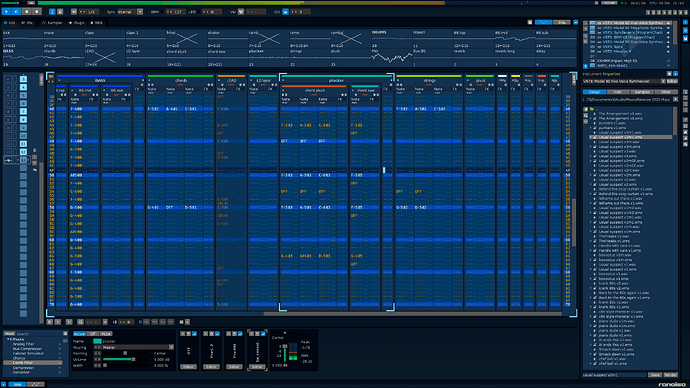Viewport: 690px width, 388px height.
Task: Select Comb Filter in effects list
Action: coord(33,362)
